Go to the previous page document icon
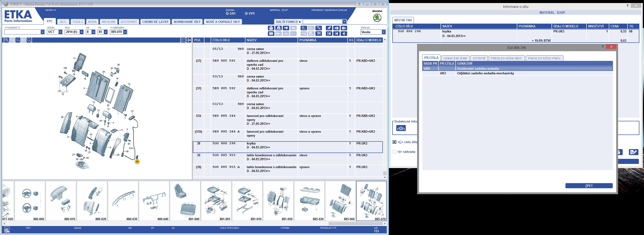The height and width of the screenshot is (235, 644). [x=336, y=28]
